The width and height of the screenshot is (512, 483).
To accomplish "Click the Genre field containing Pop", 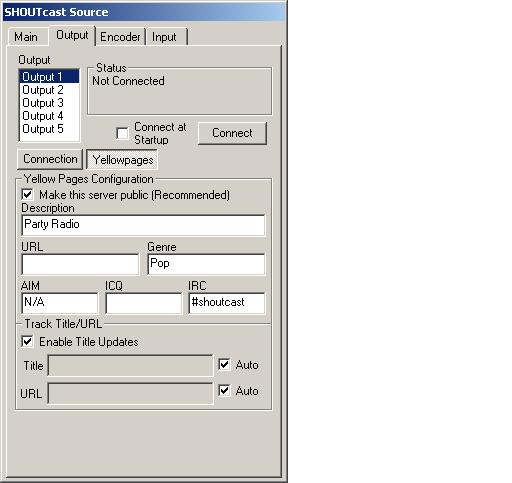I will [x=206, y=264].
